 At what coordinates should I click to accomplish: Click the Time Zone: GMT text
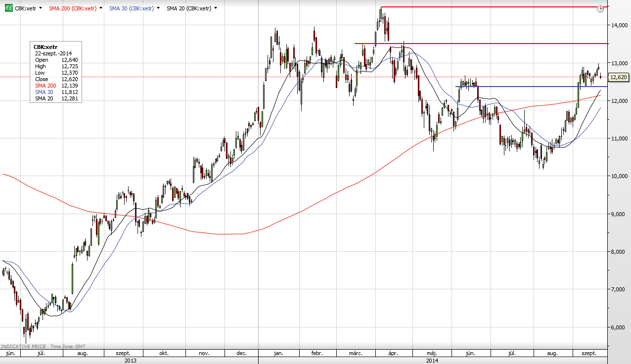click(67, 347)
